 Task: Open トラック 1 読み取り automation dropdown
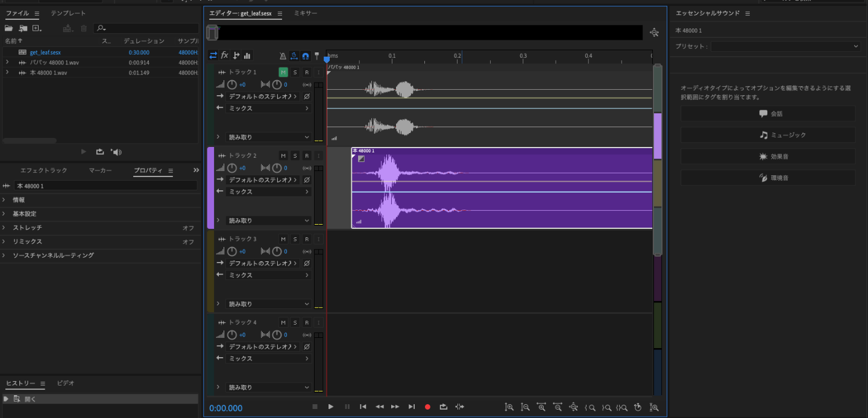click(268, 137)
